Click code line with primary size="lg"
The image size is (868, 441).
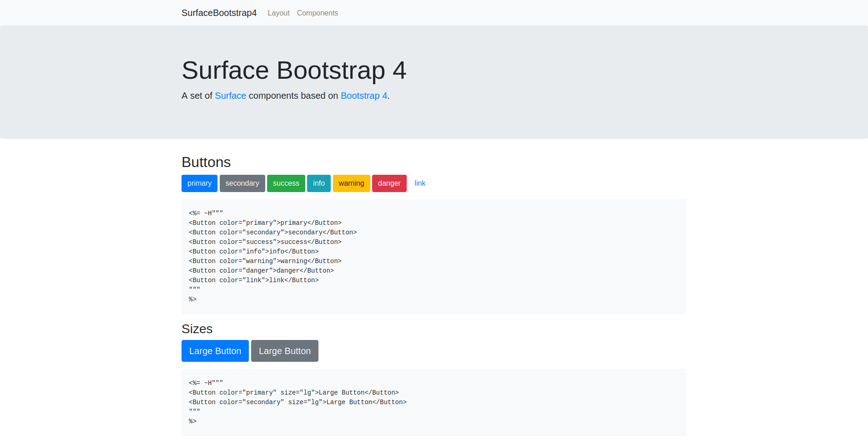(294, 392)
